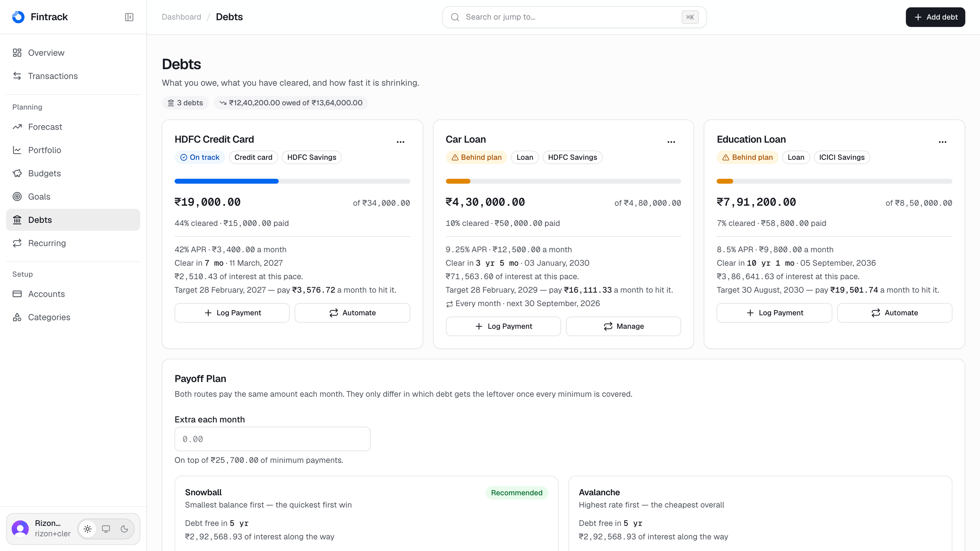The image size is (980, 551).
Task: Automate Education Loan payments
Action: coord(895,313)
